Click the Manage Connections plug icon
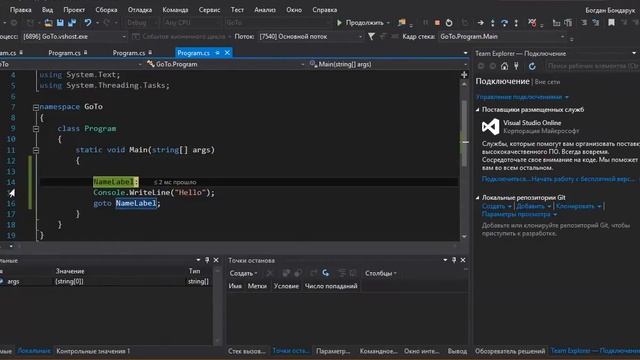Image resolution: width=640 pixels, height=360 pixels. click(x=516, y=66)
